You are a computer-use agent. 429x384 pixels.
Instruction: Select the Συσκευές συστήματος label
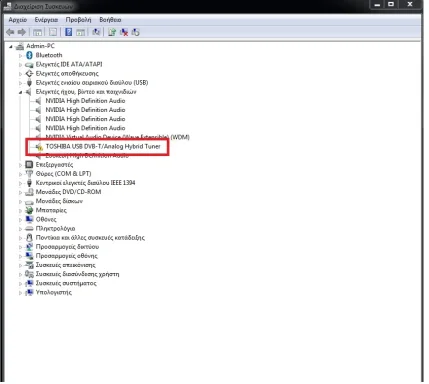coord(66,283)
